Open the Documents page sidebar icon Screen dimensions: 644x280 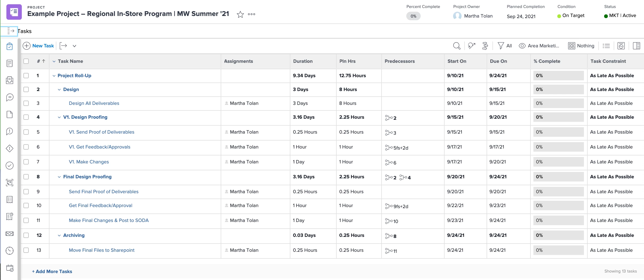[10, 114]
